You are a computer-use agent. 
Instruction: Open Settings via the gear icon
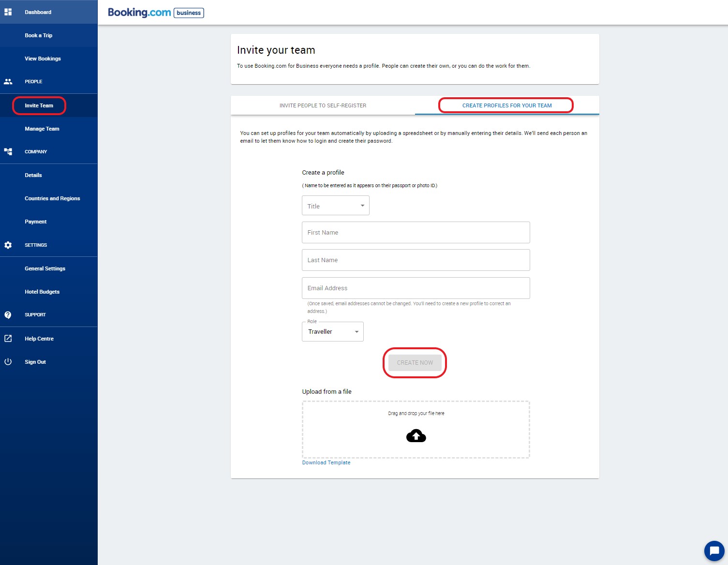coord(8,245)
